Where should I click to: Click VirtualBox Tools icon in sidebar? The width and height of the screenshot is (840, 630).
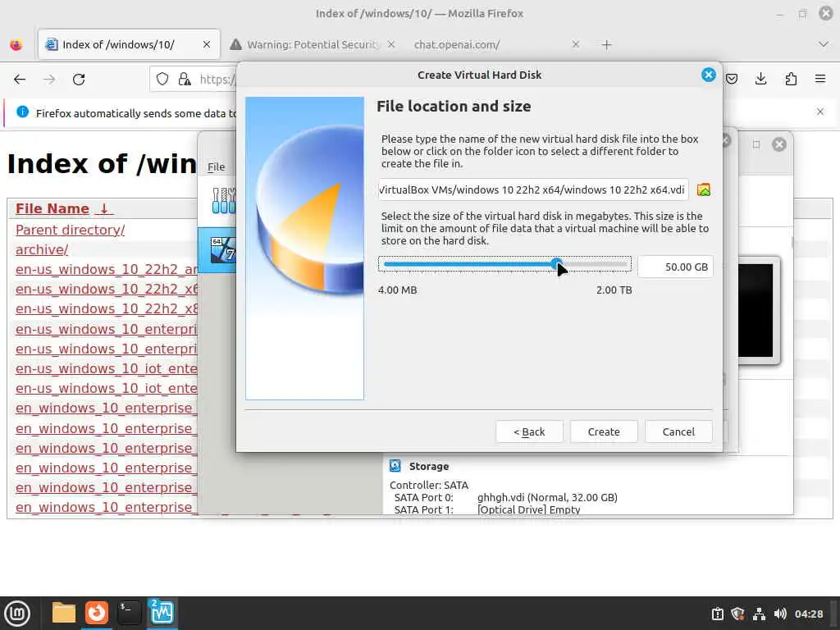(223, 200)
